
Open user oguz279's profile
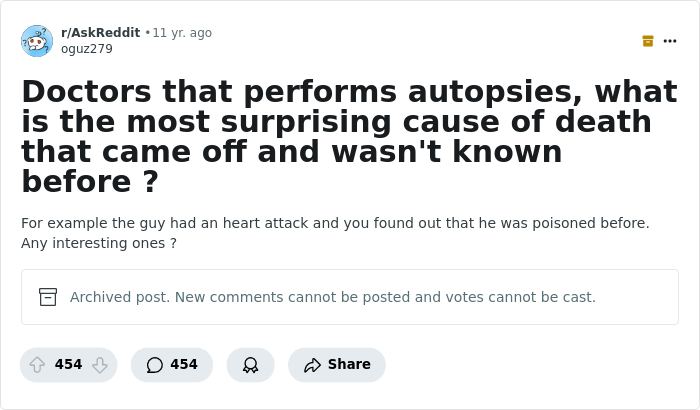(87, 49)
